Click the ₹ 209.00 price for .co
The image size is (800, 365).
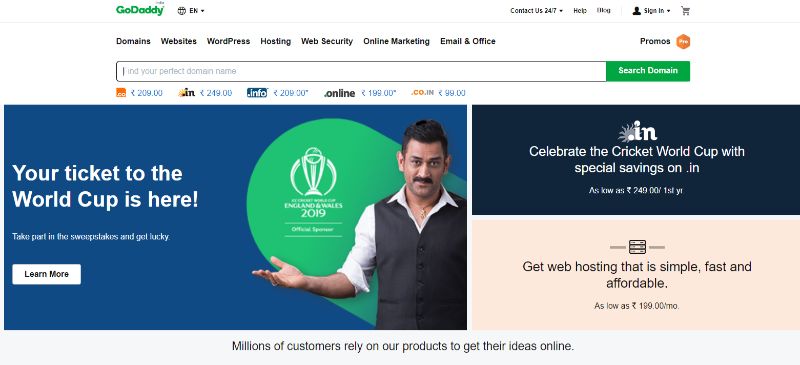pyautogui.click(x=146, y=93)
